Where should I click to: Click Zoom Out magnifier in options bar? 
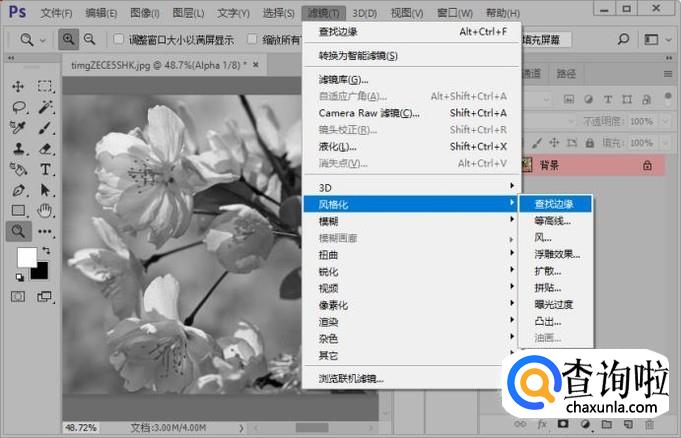point(89,40)
